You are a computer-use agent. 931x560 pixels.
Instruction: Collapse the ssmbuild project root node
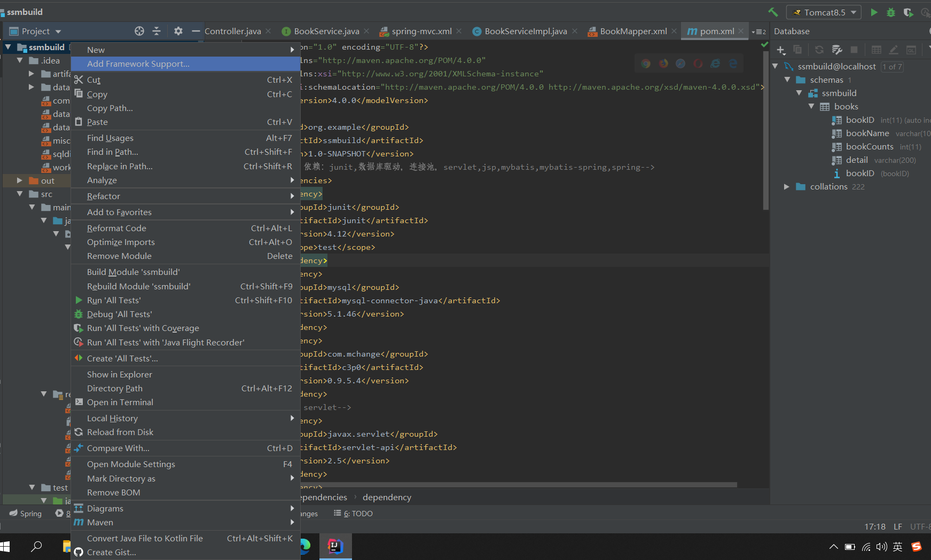pyautogui.click(x=8, y=47)
